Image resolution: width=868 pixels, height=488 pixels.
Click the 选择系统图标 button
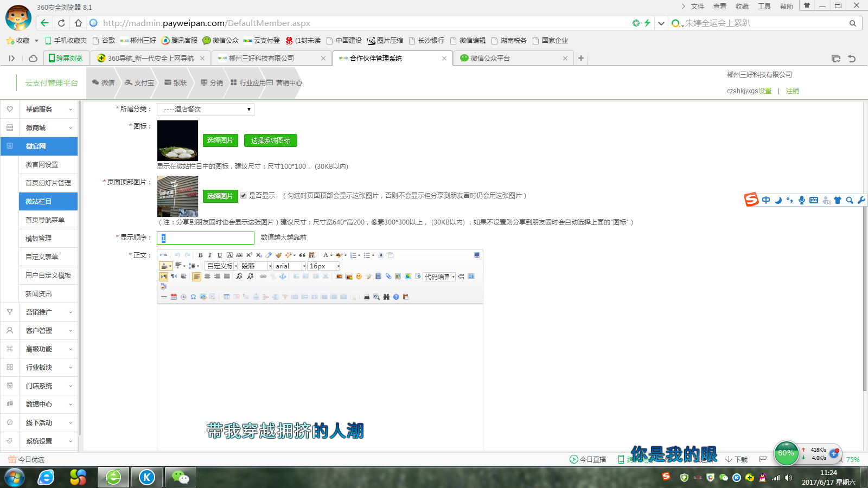pos(271,140)
